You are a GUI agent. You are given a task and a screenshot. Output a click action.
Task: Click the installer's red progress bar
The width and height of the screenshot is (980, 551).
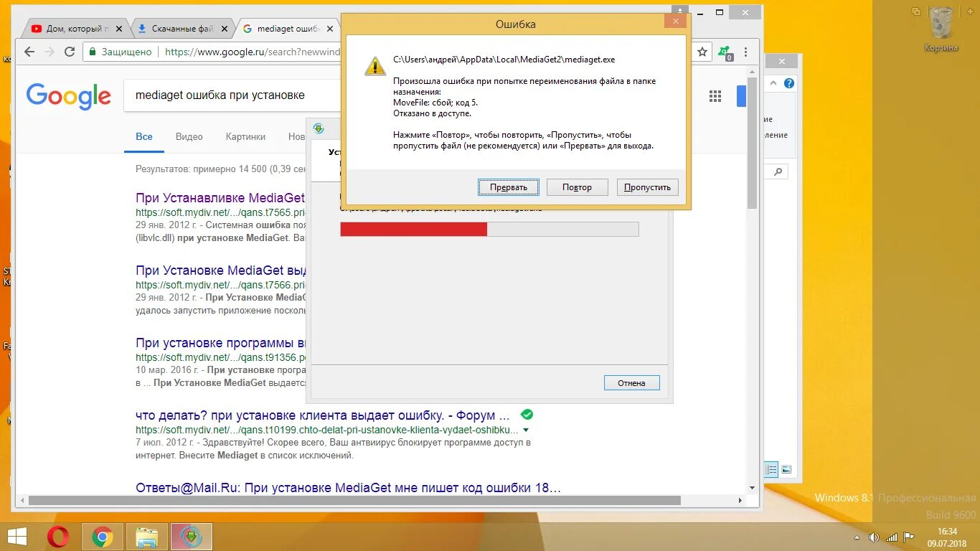coord(489,229)
